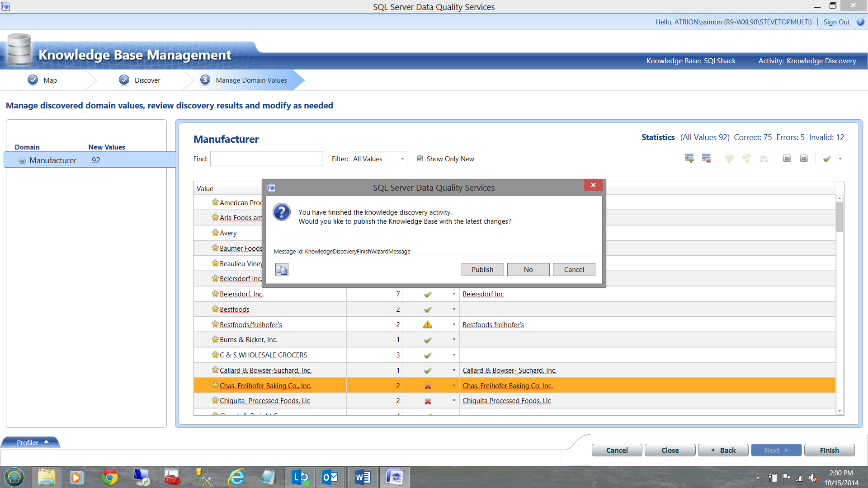
Task: Uncheck the Show Only New checkbox
Action: (x=420, y=159)
